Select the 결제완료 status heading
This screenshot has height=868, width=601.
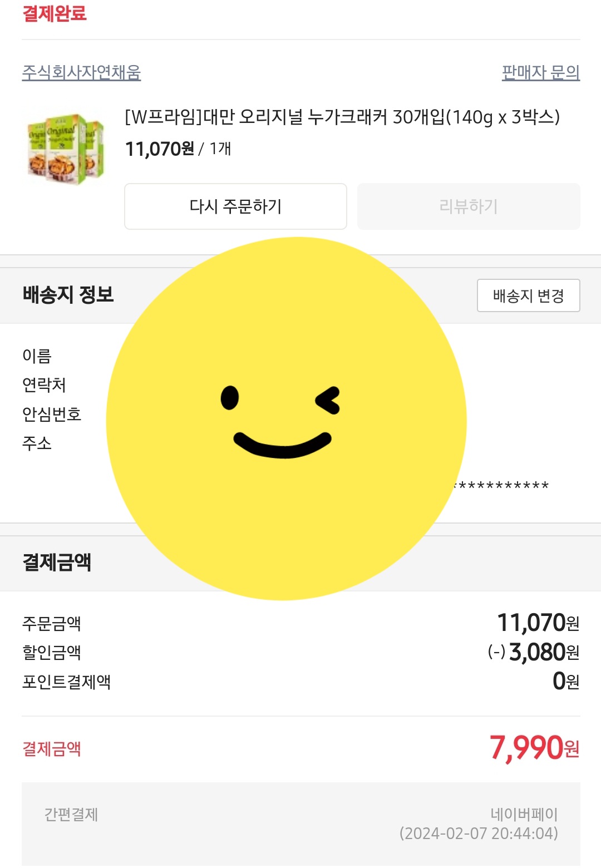(x=55, y=13)
